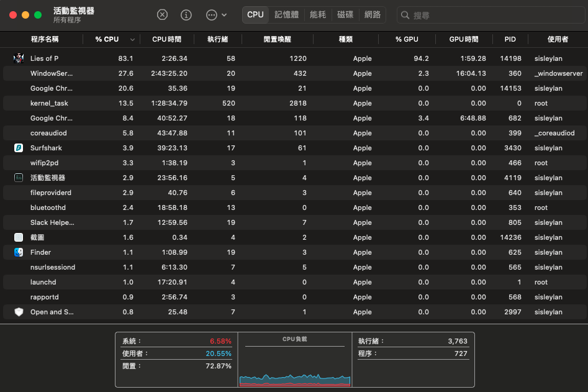The height and width of the screenshot is (392, 588).
Task: Click the _coreaudiod user cell
Action: (x=554, y=133)
